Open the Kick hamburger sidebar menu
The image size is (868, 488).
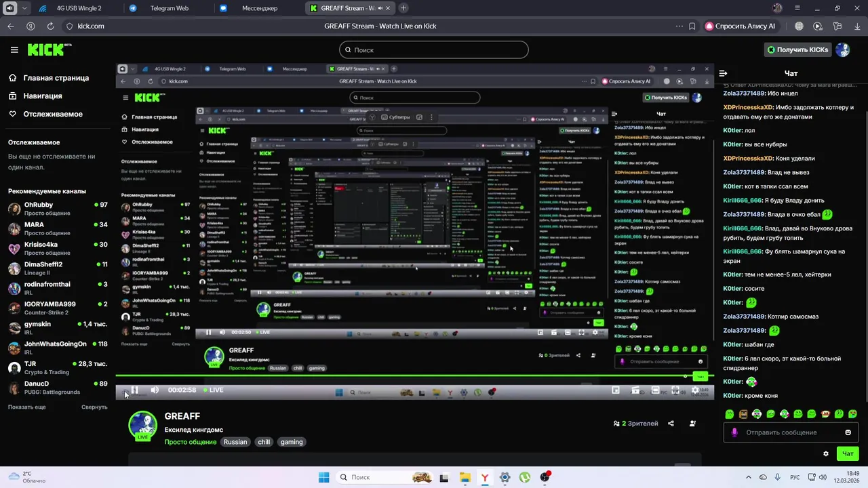coord(14,49)
